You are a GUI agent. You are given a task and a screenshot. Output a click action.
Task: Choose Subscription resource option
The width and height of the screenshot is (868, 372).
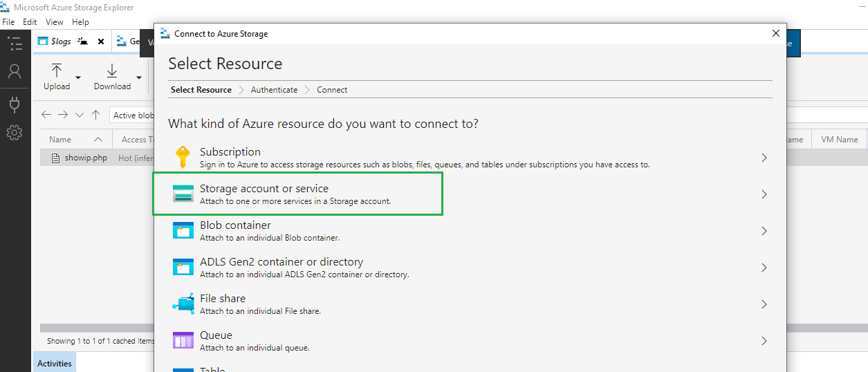(x=470, y=158)
